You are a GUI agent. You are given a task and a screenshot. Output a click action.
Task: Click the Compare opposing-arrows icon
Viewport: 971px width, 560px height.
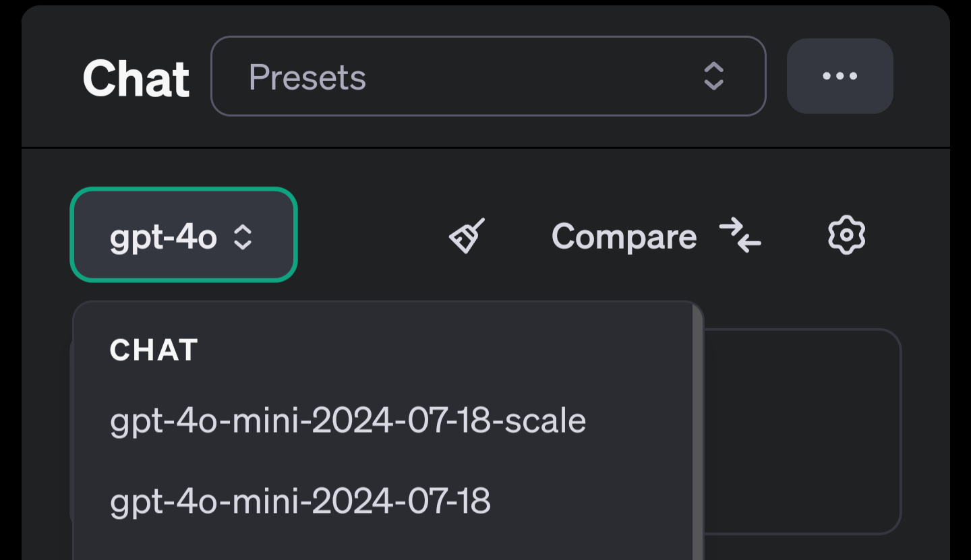[740, 236]
